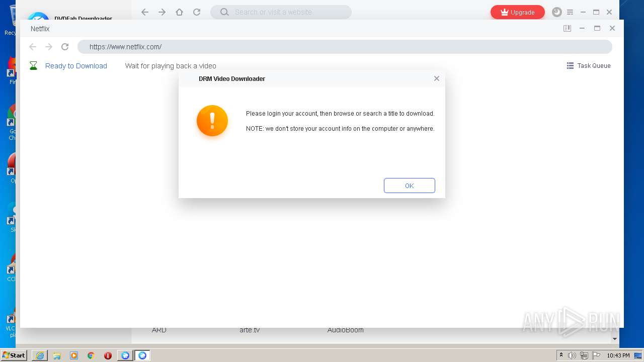Click the orange warning exclamation icon
The width and height of the screenshot is (644, 362).
click(212, 121)
